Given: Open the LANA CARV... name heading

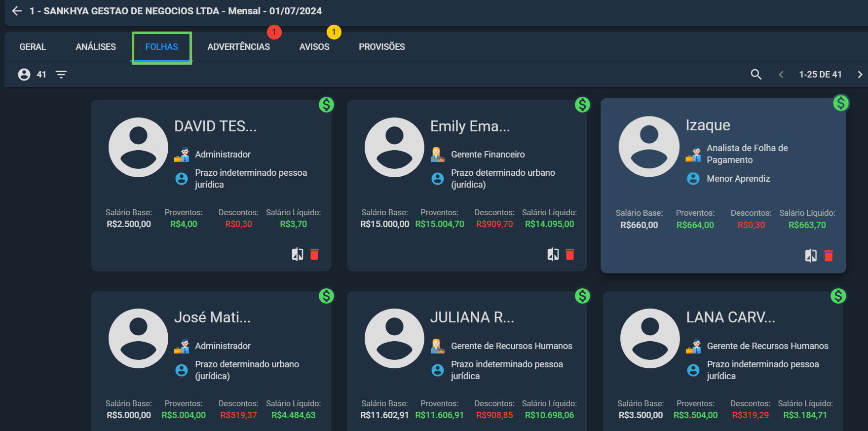Looking at the screenshot, I should [x=731, y=317].
